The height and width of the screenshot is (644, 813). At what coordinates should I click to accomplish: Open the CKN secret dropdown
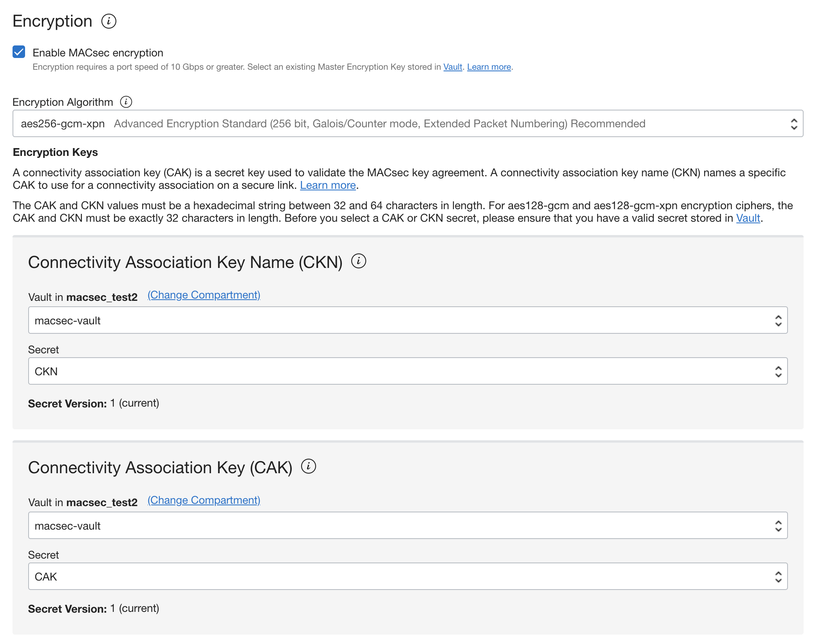(x=407, y=371)
